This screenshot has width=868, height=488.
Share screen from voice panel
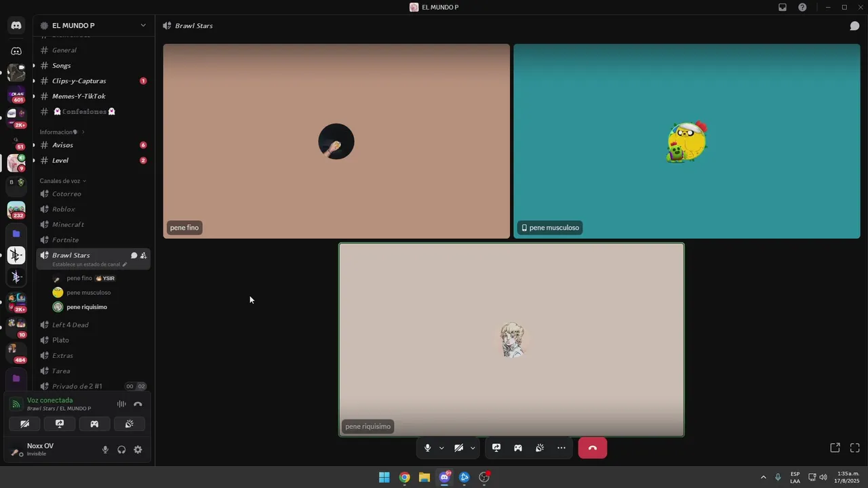point(60,424)
